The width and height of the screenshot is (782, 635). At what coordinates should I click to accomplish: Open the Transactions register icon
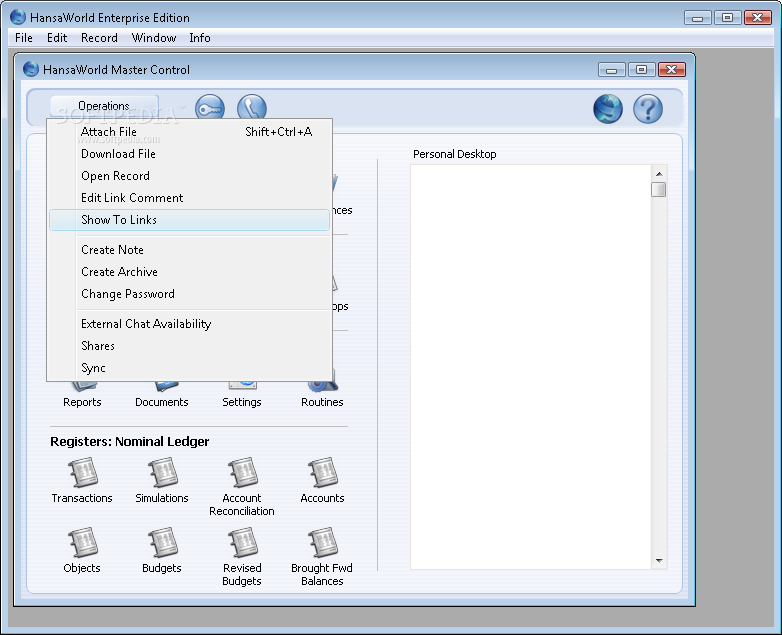point(82,473)
